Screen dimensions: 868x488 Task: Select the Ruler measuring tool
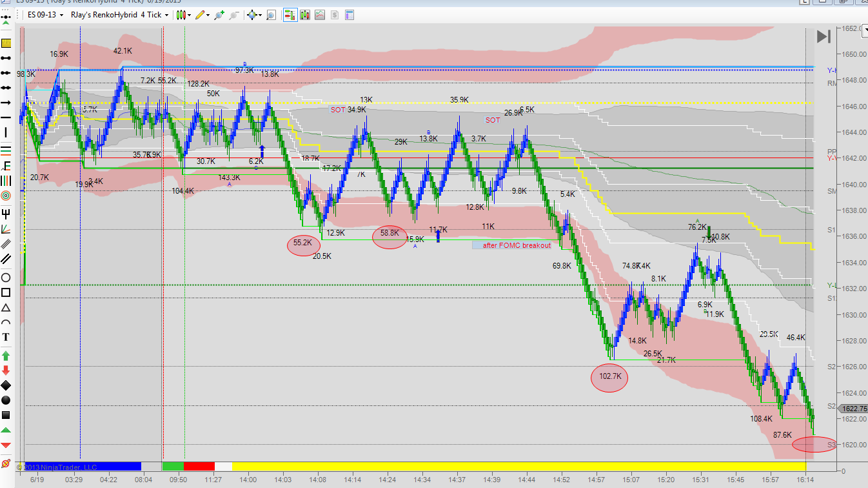click(x=6, y=43)
